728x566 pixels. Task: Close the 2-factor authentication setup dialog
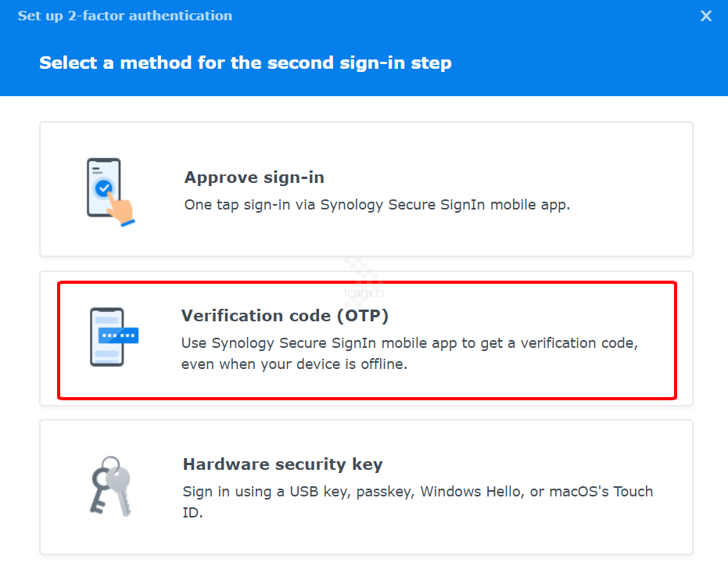pyautogui.click(x=706, y=16)
